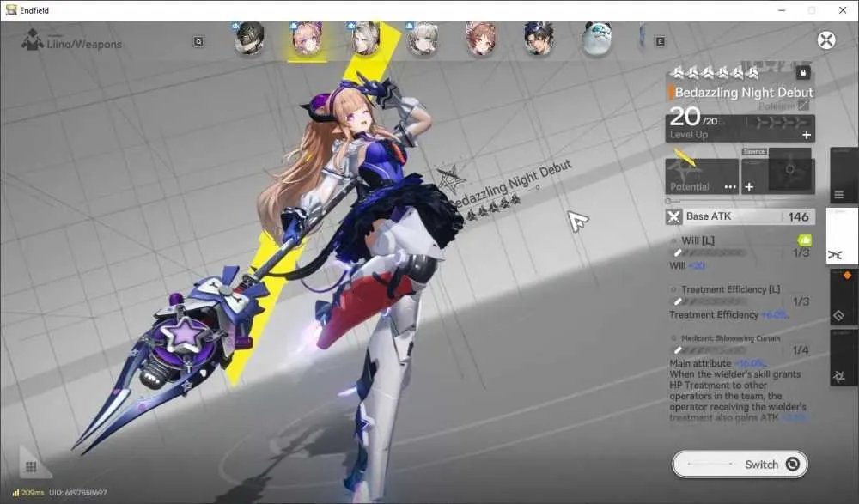Click the green thumbs-up recommendation badge

[x=804, y=240]
